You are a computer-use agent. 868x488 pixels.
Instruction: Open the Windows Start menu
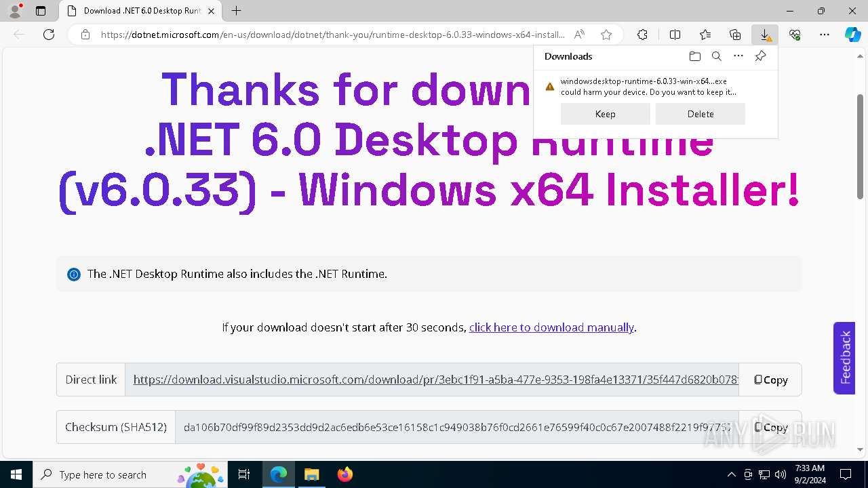16,474
